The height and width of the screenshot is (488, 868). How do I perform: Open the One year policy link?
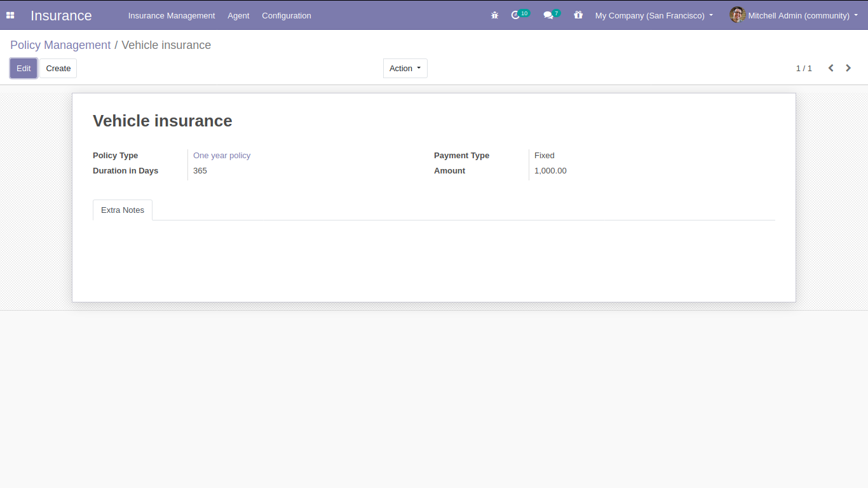point(222,156)
